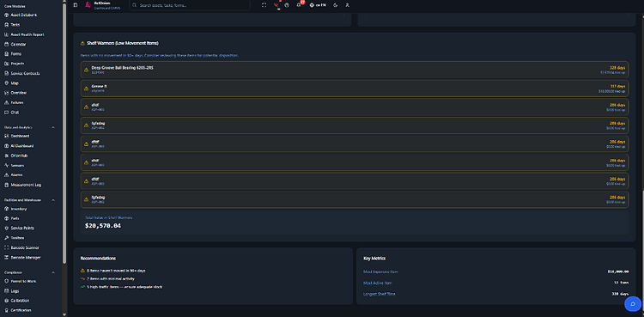Screen dimensions: 644x317
Task: Select the Deep Groove Ball Bearing row
Action: 355,70
